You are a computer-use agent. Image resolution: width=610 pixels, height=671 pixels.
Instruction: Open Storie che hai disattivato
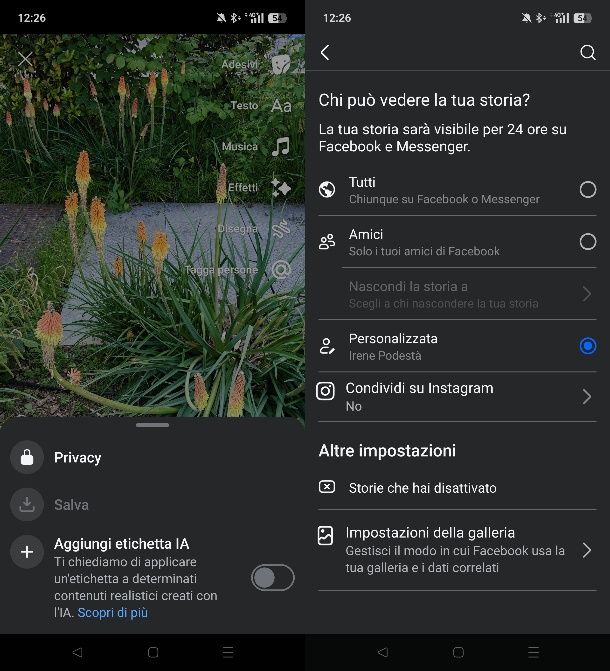click(x=422, y=488)
